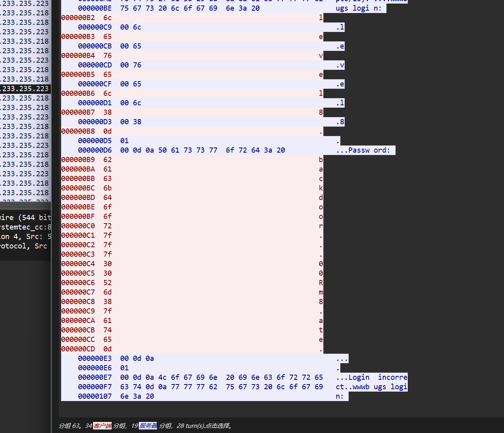
Task: Select client line 000000C7 byte 6d
Action: [192, 292]
